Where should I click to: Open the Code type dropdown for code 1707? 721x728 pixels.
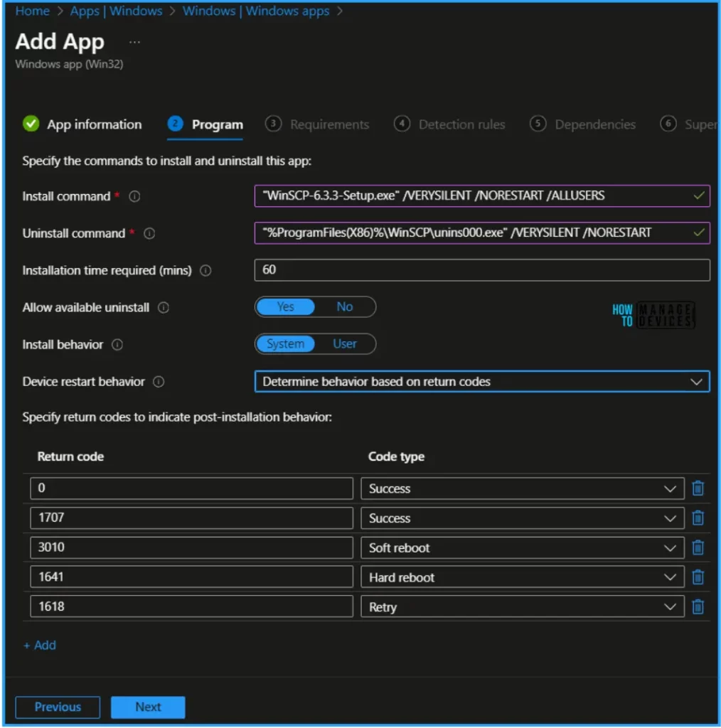pyautogui.click(x=523, y=518)
